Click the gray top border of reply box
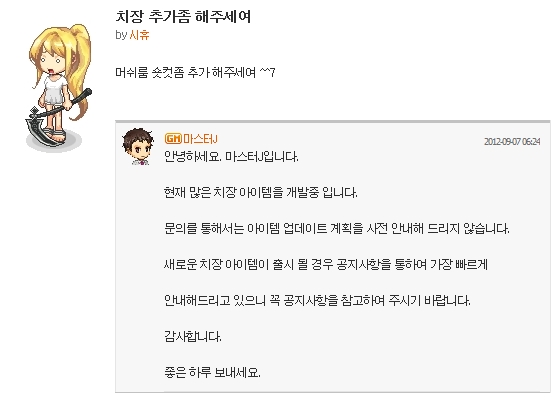Screen dimensions: 552x401 pyautogui.click(x=333, y=121)
